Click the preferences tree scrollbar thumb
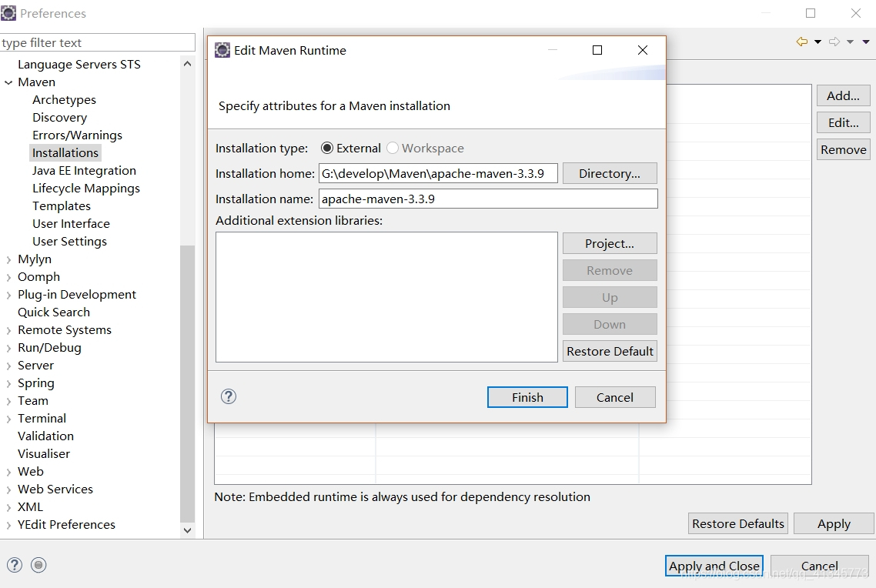Image resolution: width=876 pixels, height=588 pixels. (188, 383)
